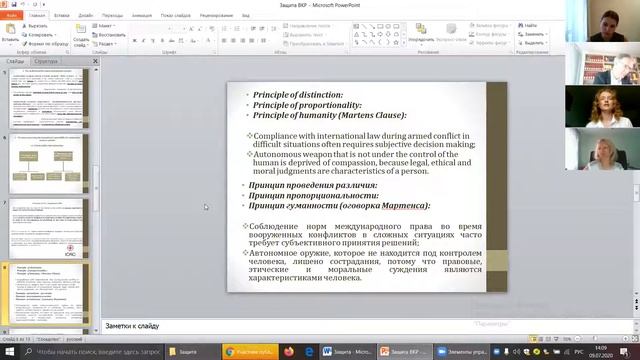640x360 pixels.
Task: Open Microsoft Edge from the taskbar
Action: 309,351
